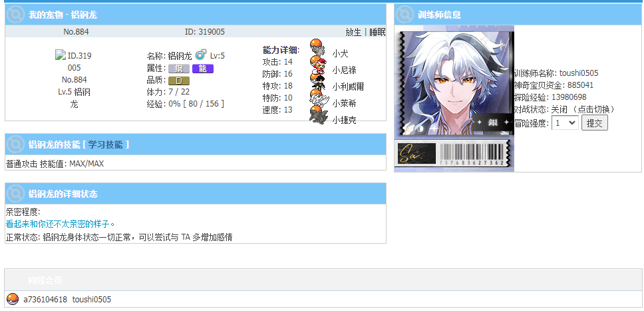Open the 冒险强度 dropdown
Screen dimensions: 644x311
pos(565,123)
